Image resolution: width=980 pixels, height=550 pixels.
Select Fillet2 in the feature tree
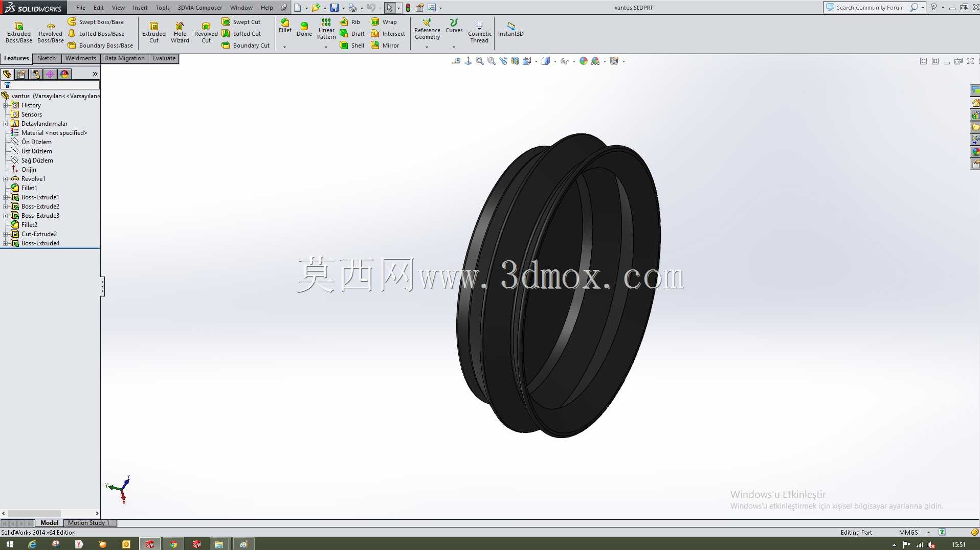[25, 225]
